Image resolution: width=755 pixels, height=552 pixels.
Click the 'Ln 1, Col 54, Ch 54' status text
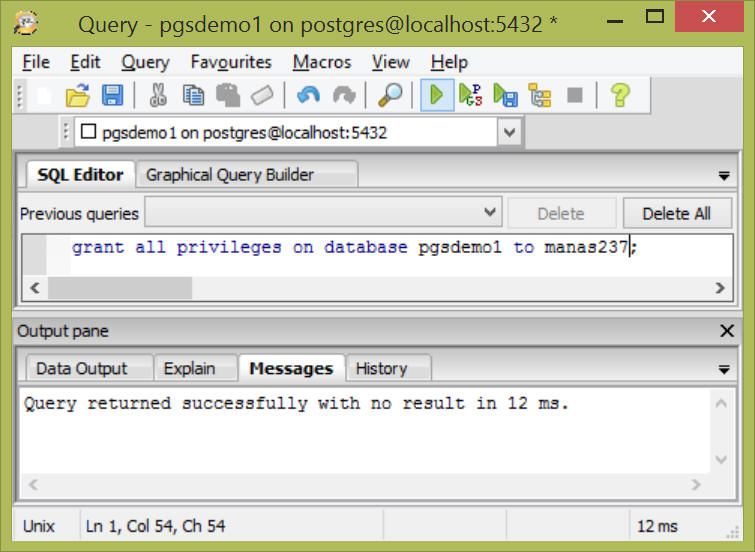pyautogui.click(x=155, y=526)
